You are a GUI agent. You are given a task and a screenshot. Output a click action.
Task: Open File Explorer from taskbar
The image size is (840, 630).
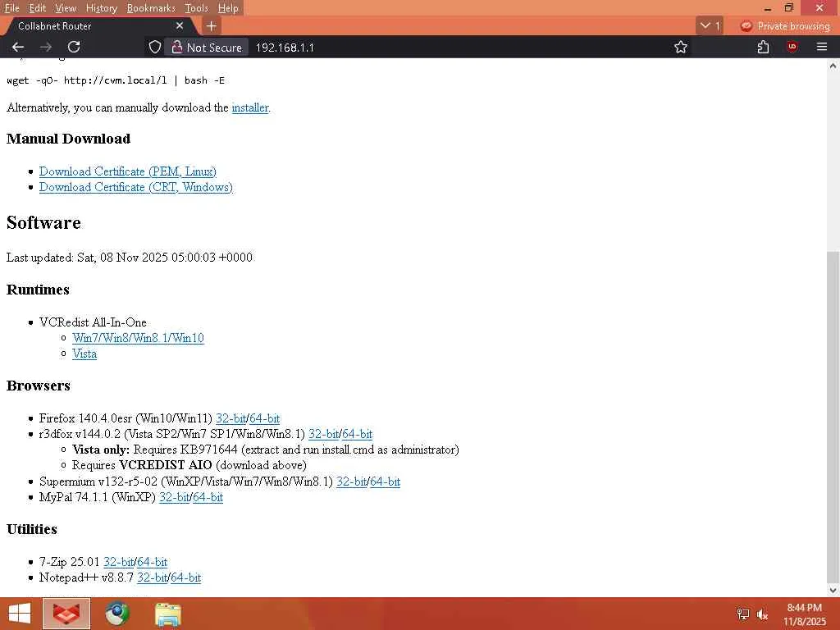point(168,614)
